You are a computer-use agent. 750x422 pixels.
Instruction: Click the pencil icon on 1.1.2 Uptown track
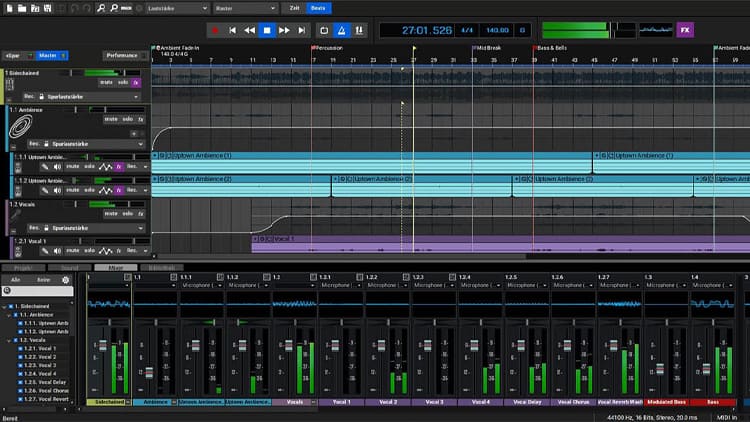tap(44, 190)
